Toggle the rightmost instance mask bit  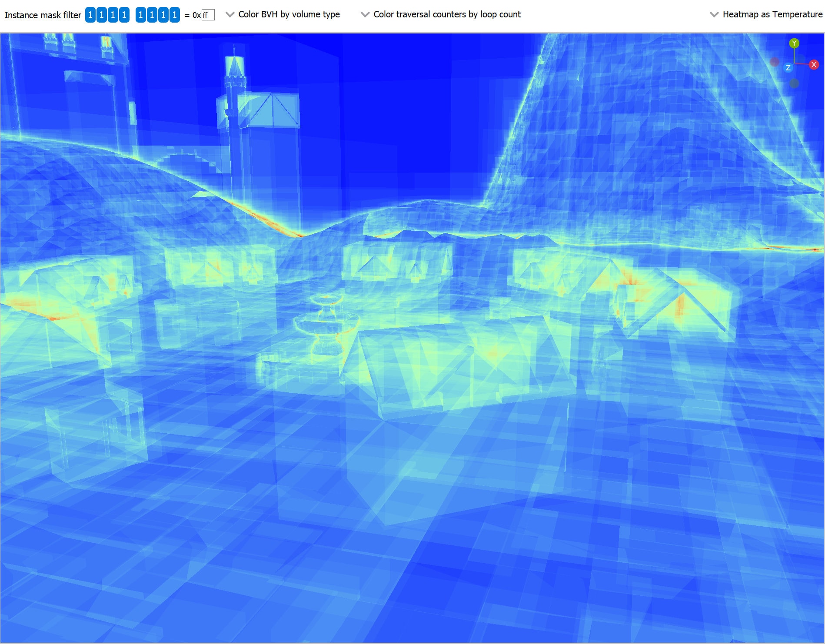pyautogui.click(x=175, y=15)
